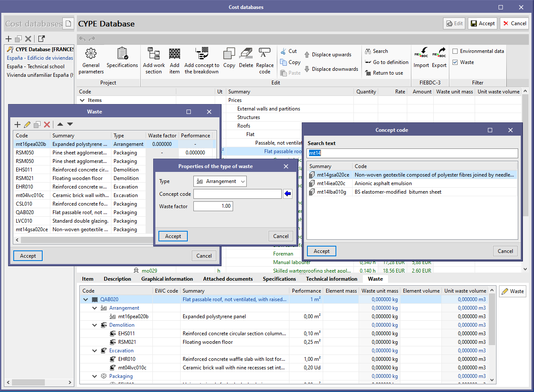The image size is (534, 392).
Task: Collapse the Arrangement group
Action: 95,308
